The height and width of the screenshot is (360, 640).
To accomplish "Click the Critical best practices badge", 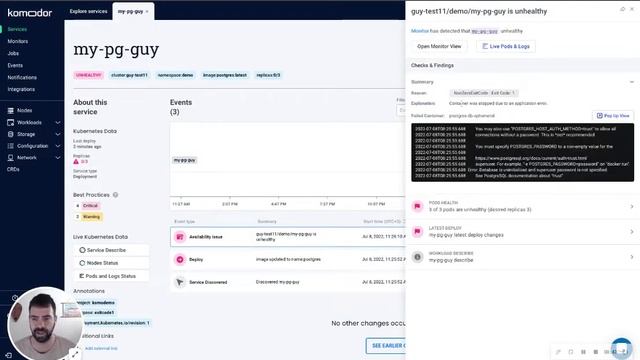I will (90, 206).
